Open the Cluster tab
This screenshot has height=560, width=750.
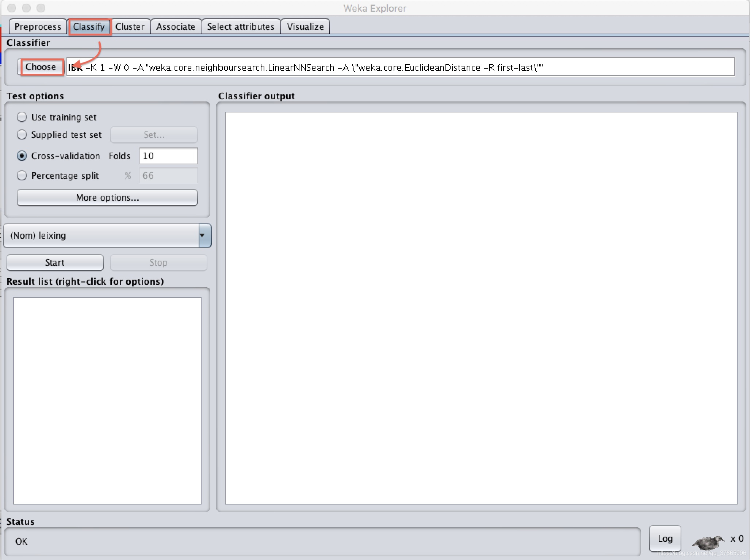click(130, 27)
